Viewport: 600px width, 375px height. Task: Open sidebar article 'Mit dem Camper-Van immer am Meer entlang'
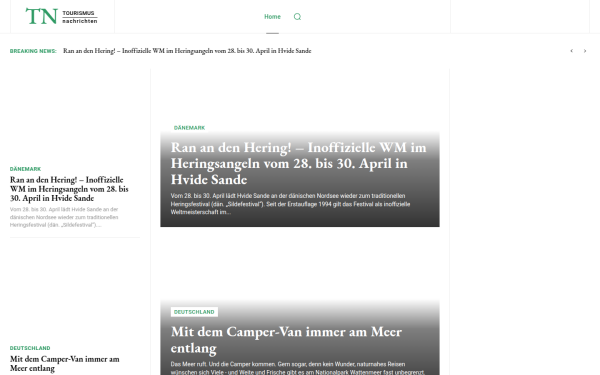(65, 364)
